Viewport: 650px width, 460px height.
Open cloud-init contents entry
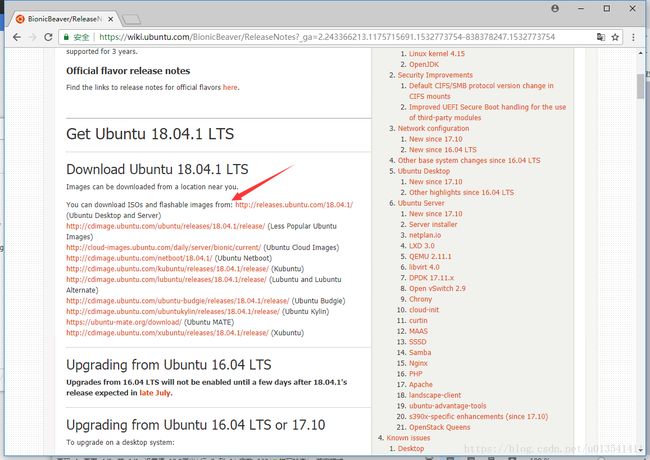click(x=424, y=310)
